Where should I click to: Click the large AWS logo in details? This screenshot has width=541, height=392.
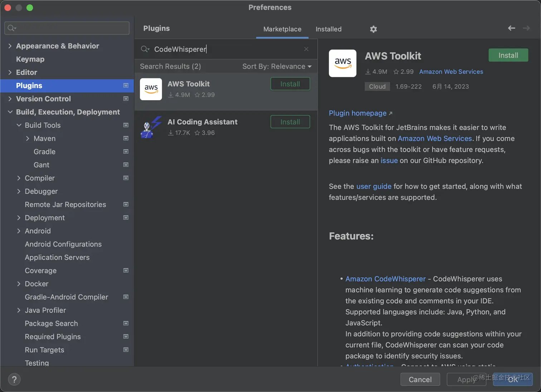pyautogui.click(x=343, y=63)
